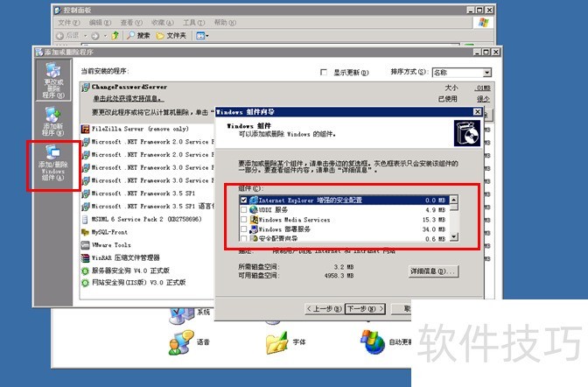The width and height of the screenshot is (588, 387).
Task: Click components list scrollbar up arrow
Action: [x=454, y=200]
